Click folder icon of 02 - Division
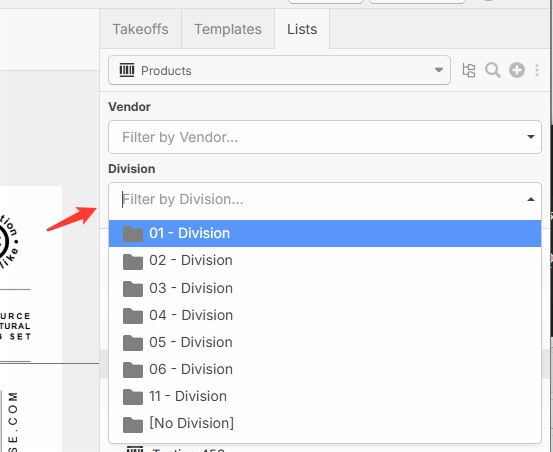This screenshot has height=452, width=553. (133, 261)
